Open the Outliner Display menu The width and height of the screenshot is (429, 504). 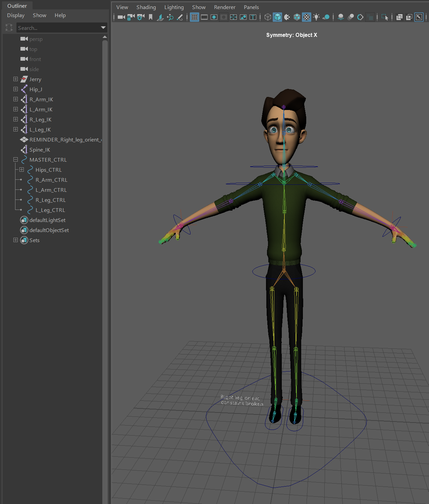(x=16, y=15)
